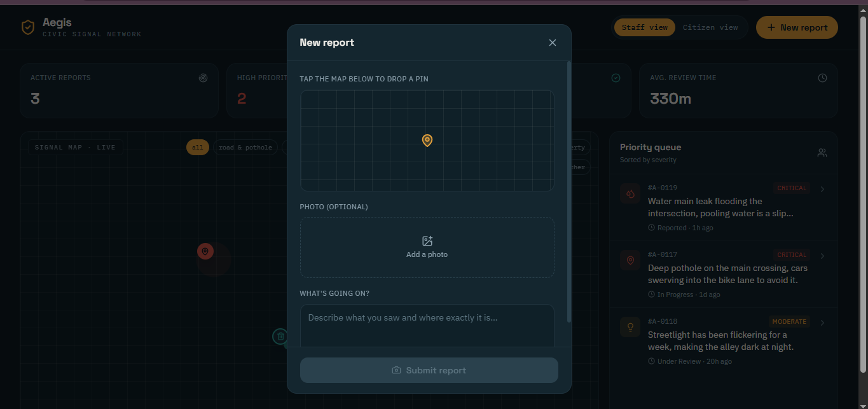The width and height of the screenshot is (868, 409).
Task: Click the people icon in Priority queue
Action: tap(822, 153)
